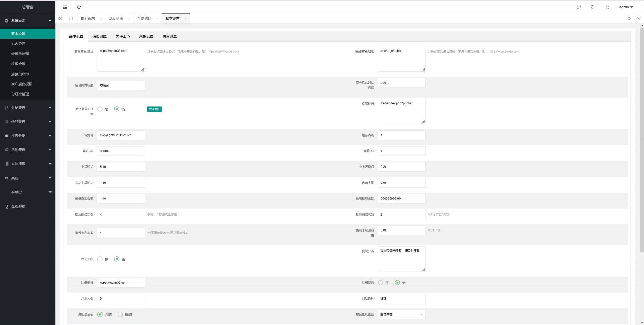Turn 注册短信 to 开
Screen dimensions: 644x325
[380, 283]
